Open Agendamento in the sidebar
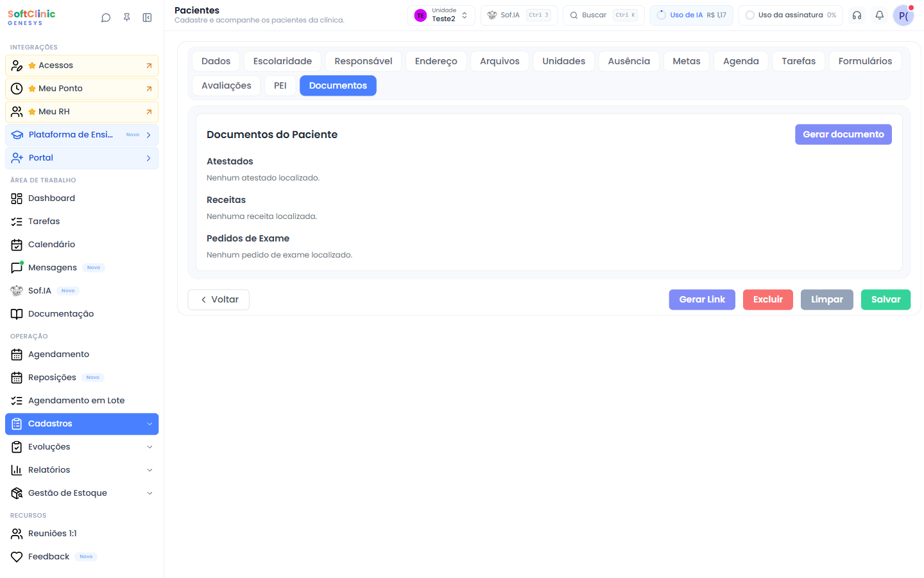The width and height of the screenshot is (924, 578). (82, 355)
